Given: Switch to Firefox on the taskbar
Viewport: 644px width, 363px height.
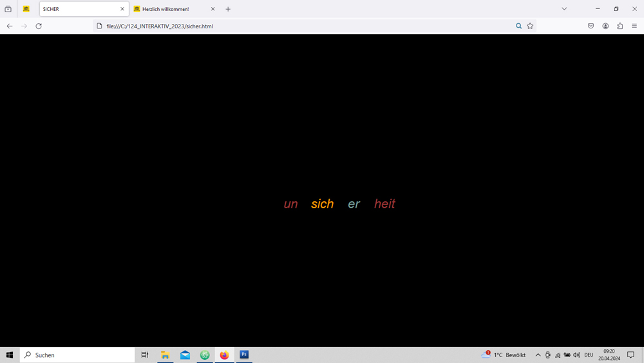Looking at the screenshot, I should tap(224, 355).
